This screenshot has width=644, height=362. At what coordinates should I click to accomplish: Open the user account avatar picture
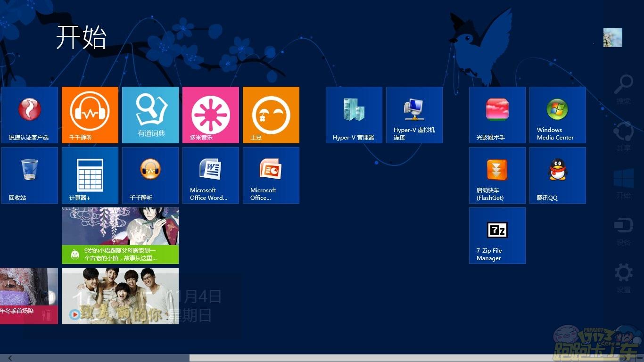click(613, 38)
